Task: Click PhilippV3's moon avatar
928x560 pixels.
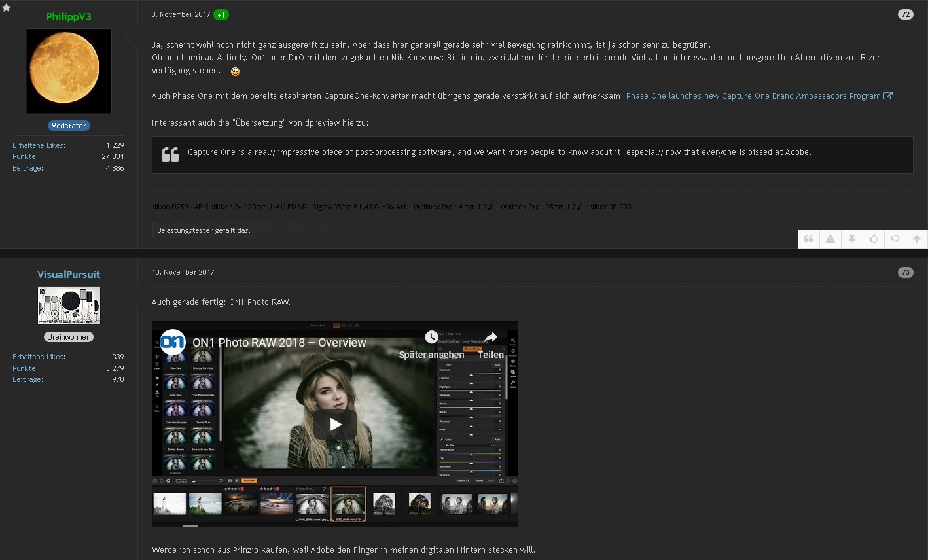Action: point(69,71)
